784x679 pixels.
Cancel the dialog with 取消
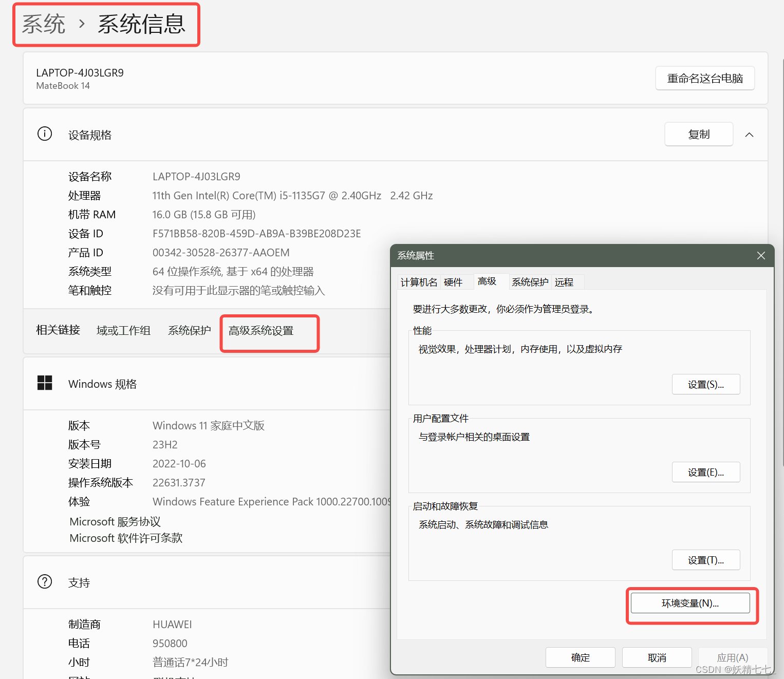[657, 657]
